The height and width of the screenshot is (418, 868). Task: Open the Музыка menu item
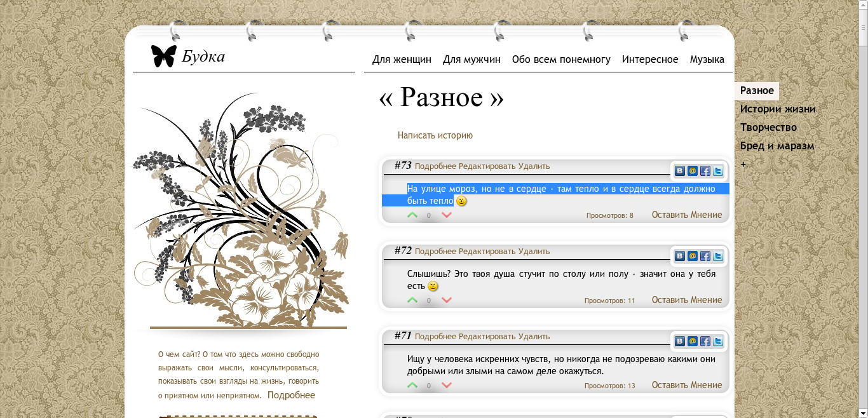click(x=707, y=60)
